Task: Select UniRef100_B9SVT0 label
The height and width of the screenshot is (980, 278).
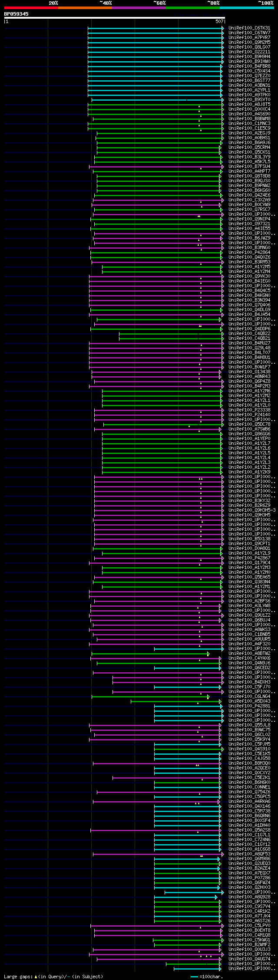Action: tap(249, 99)
